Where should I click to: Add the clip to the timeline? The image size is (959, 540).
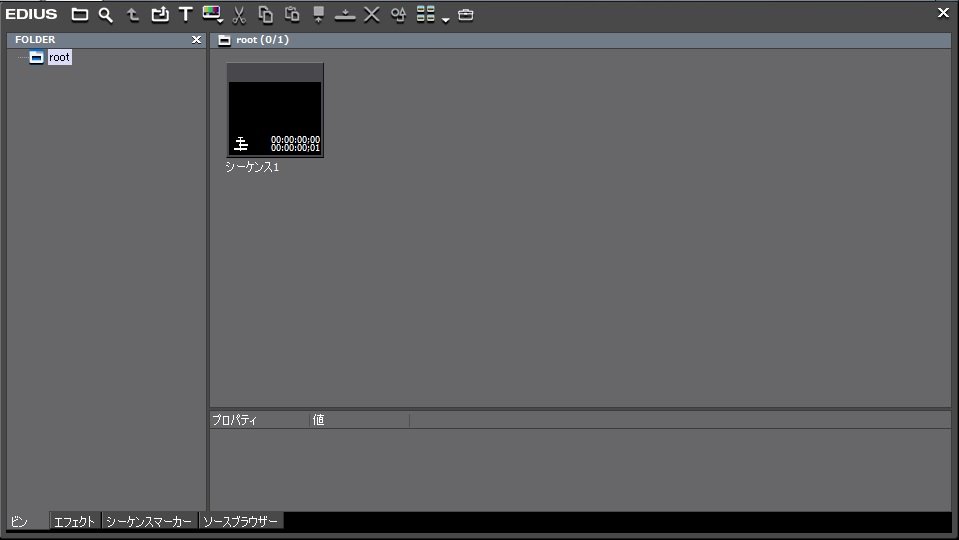tap(345, 15)
